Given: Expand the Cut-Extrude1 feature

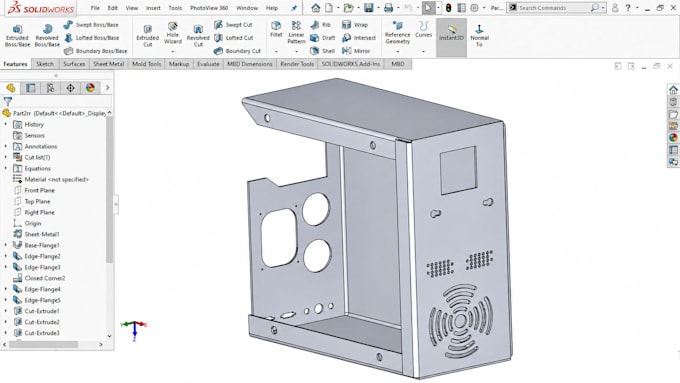Looking at the screenshot, I should pyautogui.click(x=6, y=311).
